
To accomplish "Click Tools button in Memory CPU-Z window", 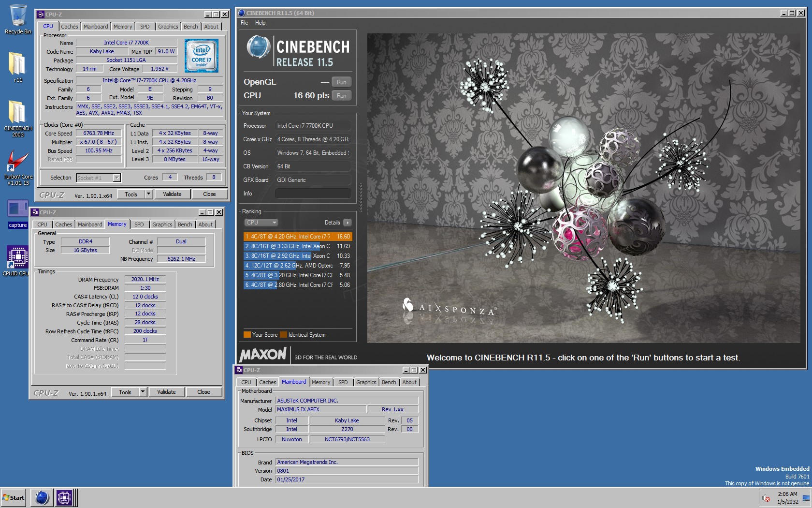I will click(x=125, y=392).
